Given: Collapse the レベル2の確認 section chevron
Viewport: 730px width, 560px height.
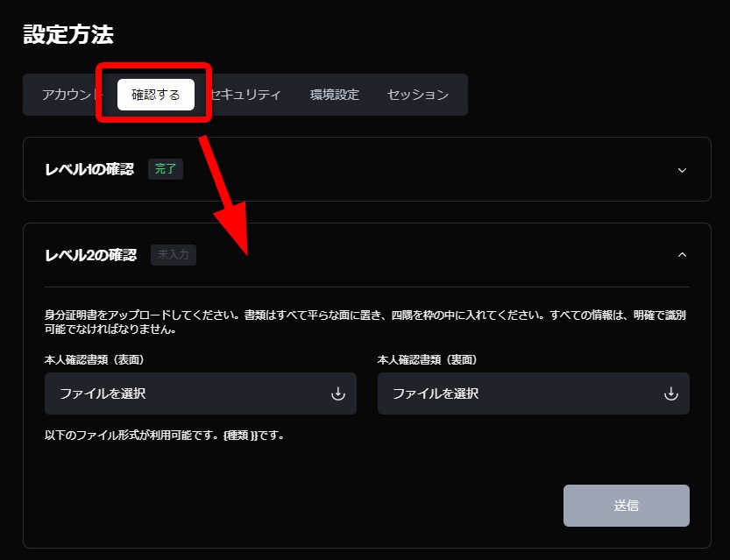Looking at the screenshot, I should point(682,255).
